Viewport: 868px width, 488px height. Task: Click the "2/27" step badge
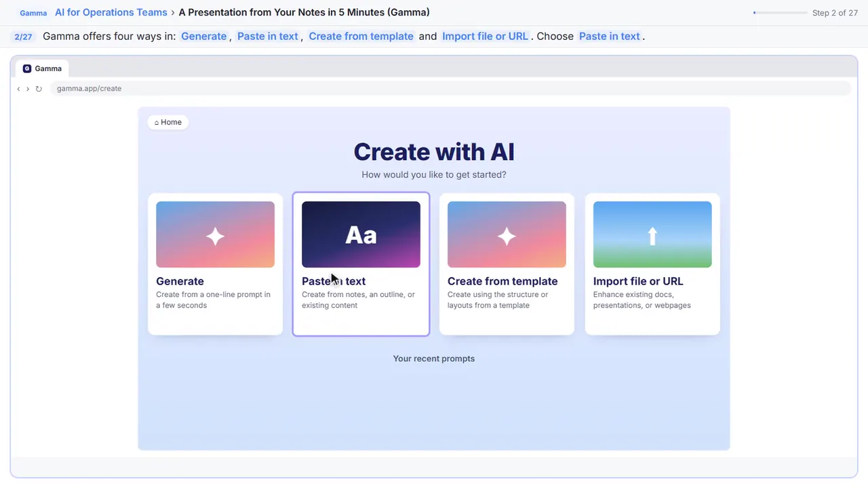(x=23, y=37)
